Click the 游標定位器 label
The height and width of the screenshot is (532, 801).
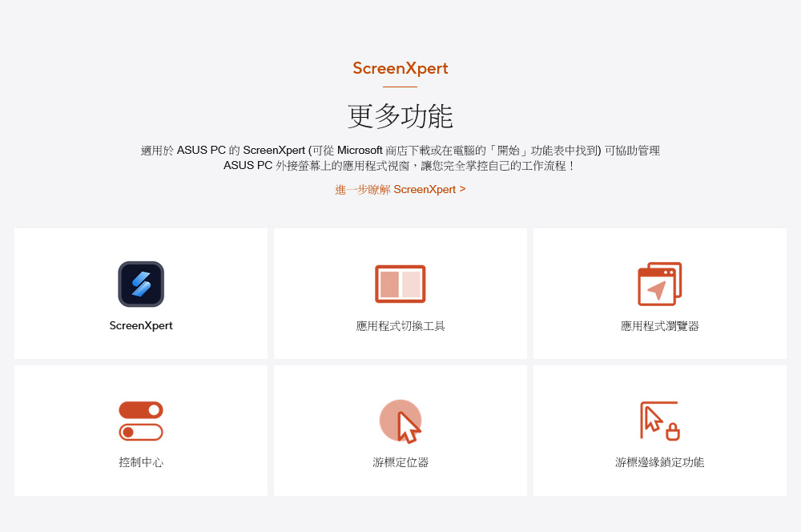click(400, 462)
